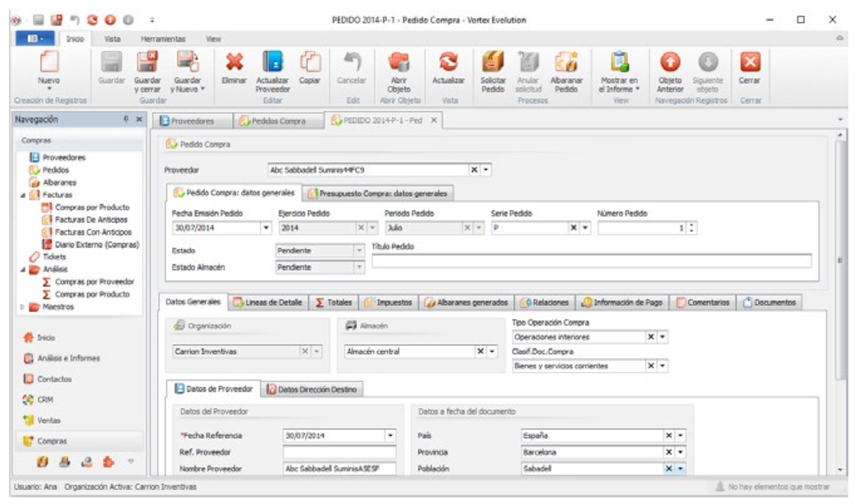Open Diario Externo (Compras) item
This screenshot has width=855, height=504.
point(97,245)
